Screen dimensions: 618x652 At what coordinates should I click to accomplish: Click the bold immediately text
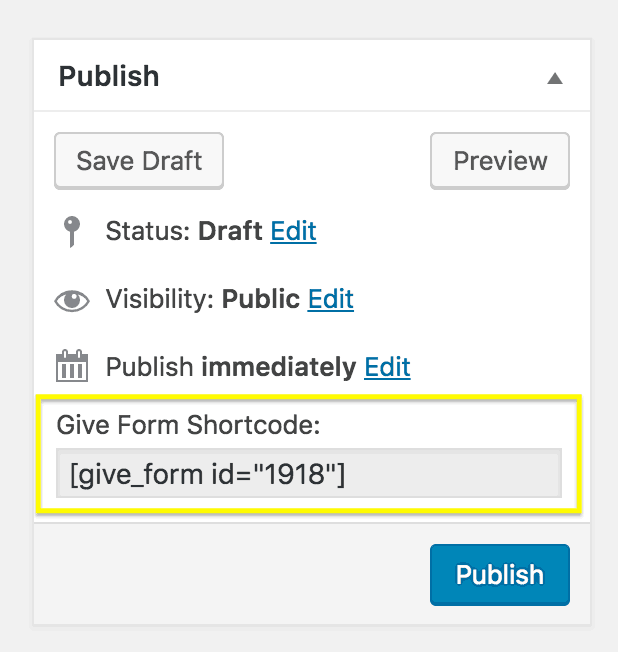(279, 367)
